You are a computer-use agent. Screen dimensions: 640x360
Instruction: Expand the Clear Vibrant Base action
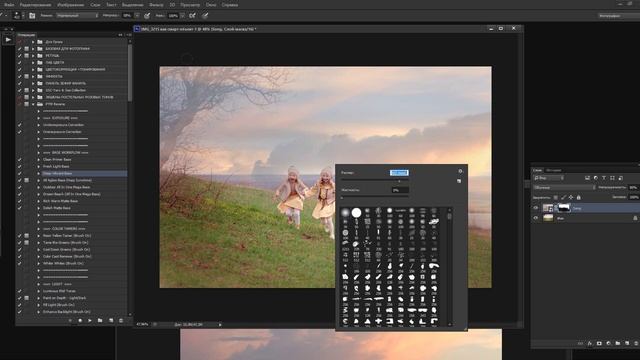pyautogui.click(x=39, y=173)
